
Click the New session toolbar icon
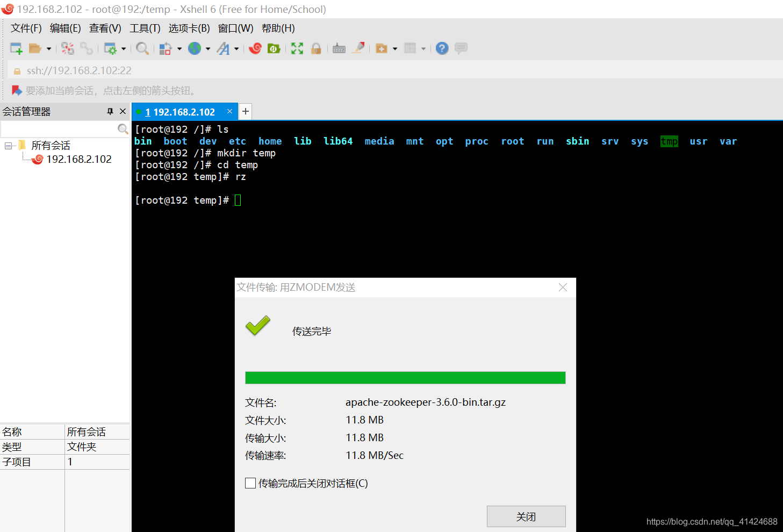point(16,48)
